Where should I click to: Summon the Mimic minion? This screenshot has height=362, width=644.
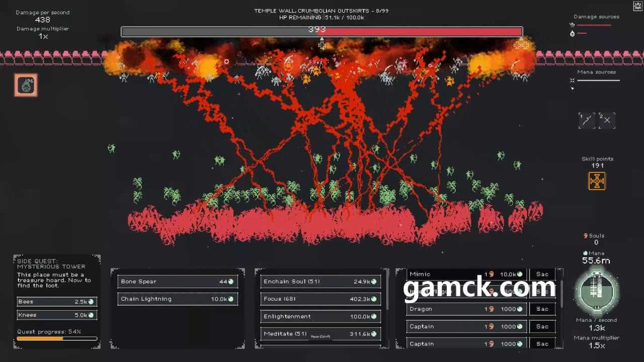click(x=466, y=275)
